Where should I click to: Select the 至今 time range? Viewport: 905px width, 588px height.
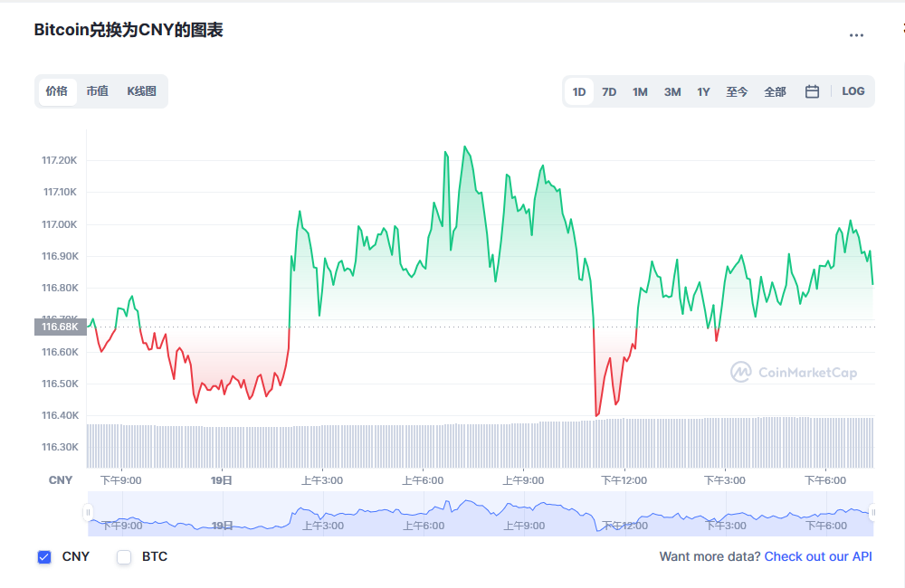tap(737, 91)
